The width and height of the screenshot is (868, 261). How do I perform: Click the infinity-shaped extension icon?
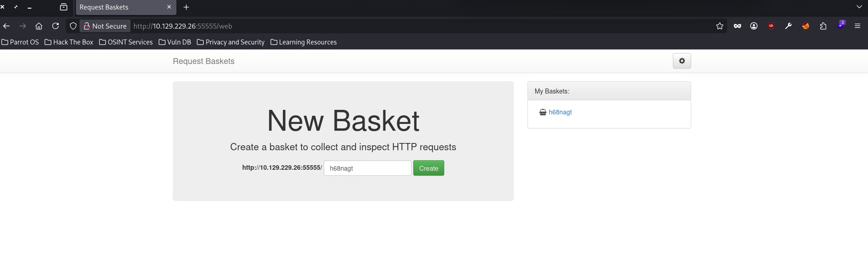tap(738, 26)
